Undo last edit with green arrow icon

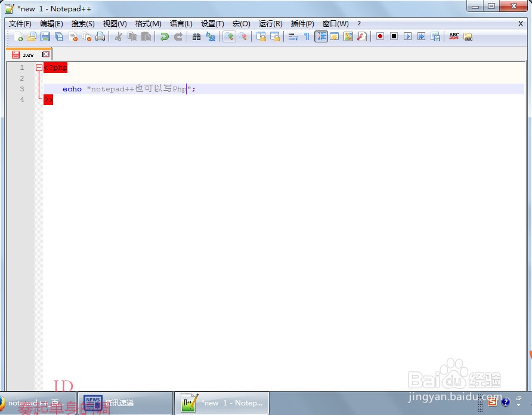[165, 36]
